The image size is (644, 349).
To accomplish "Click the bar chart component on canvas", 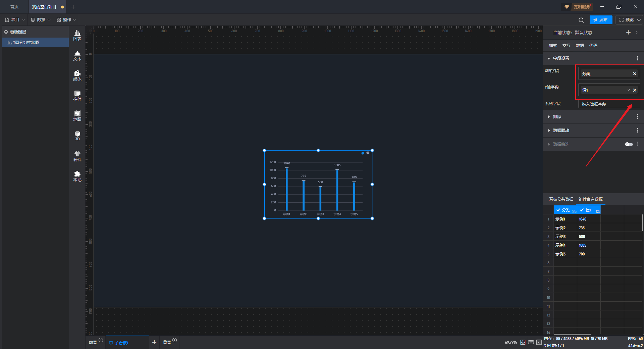I will pos(318,185).
